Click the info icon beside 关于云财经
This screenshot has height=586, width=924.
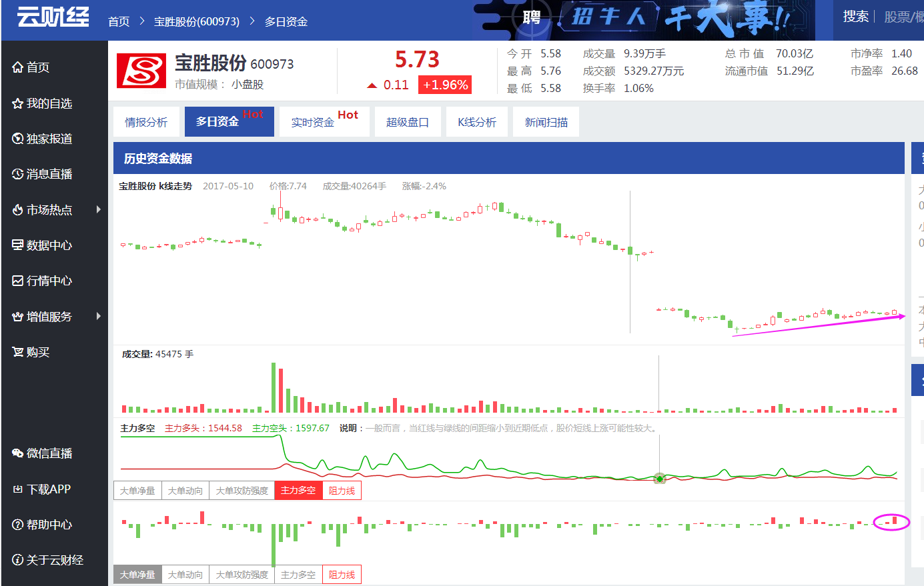(18, 560)
